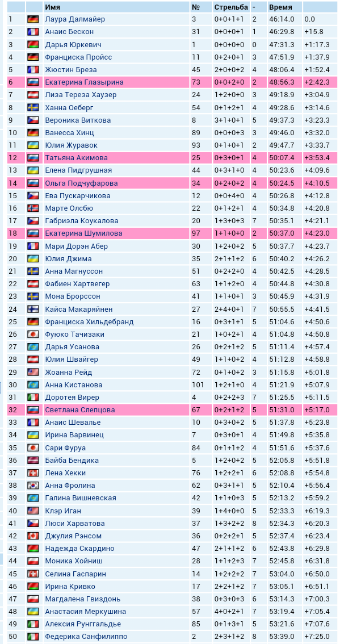Click the Canadian flag beside Джулия Рэнсом

(x=33, y=536)
